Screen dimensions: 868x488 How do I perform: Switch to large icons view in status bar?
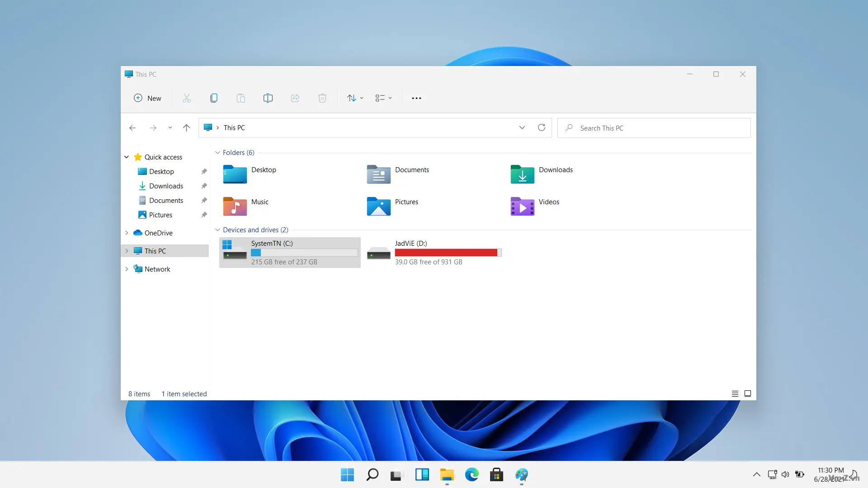(748, 394)
